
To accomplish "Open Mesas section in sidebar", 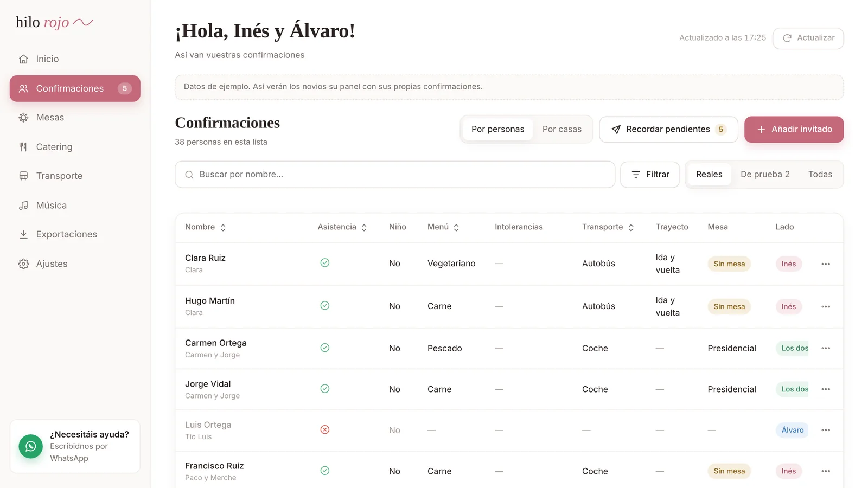I will point(75,118).
